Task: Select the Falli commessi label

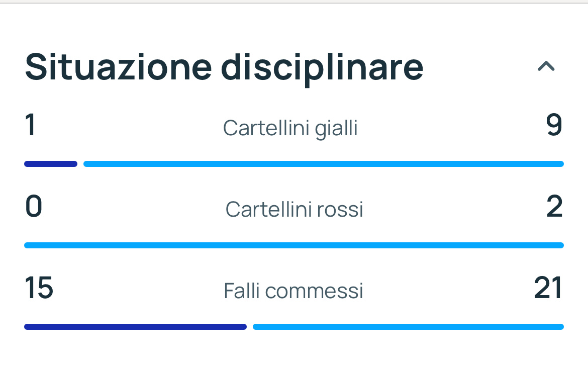Action: 293,291
